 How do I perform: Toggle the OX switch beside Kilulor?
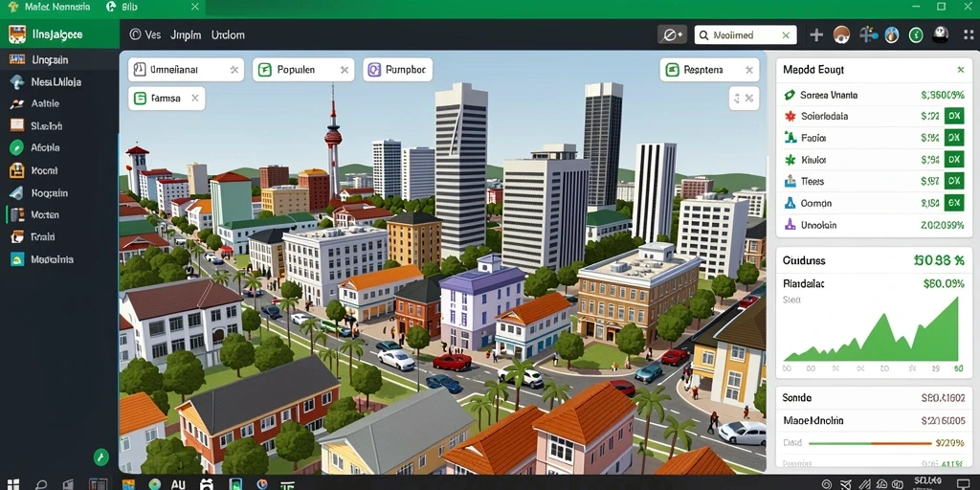click(954, 160)
